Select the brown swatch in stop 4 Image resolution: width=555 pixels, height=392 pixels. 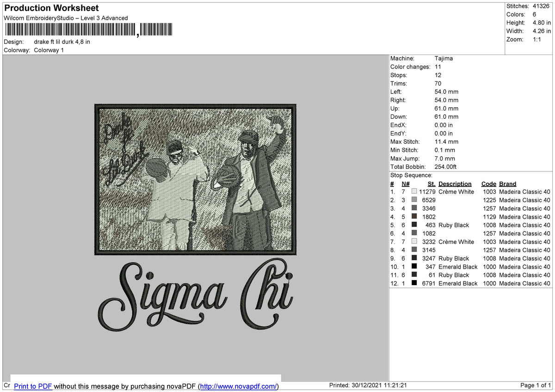(414, 217)
